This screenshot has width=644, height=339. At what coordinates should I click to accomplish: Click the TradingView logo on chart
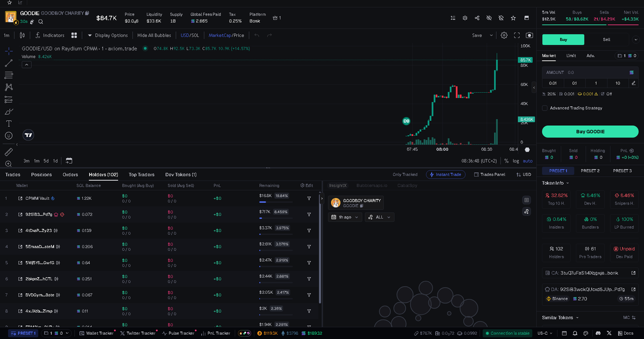pyautogui.click(x=29, y=135)
